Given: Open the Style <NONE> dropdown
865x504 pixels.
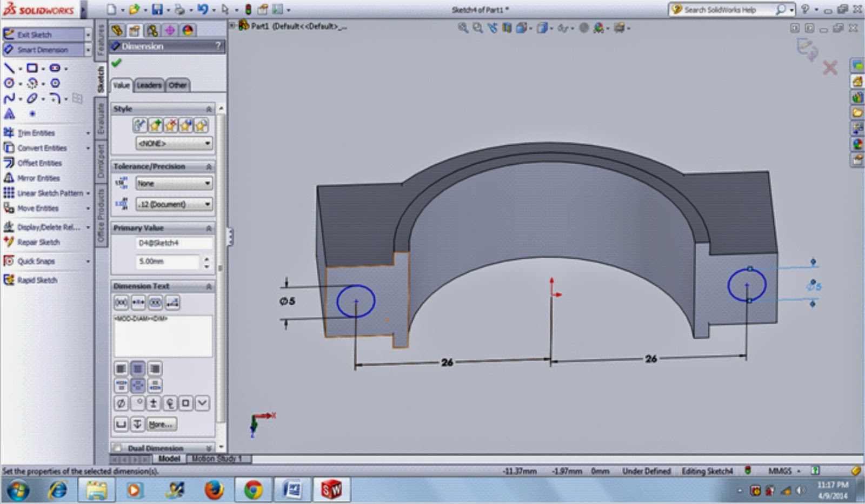Looking at the screenshot, I should pos(172,143).
